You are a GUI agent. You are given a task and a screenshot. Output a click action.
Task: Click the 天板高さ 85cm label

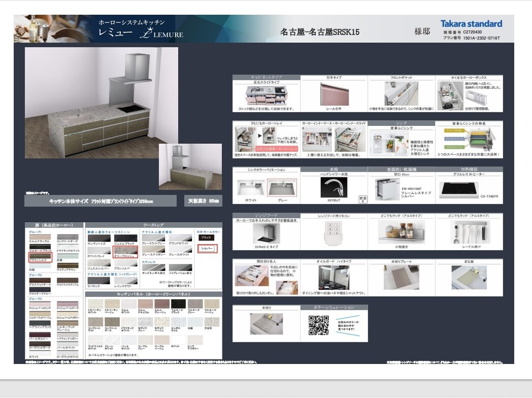203,201
